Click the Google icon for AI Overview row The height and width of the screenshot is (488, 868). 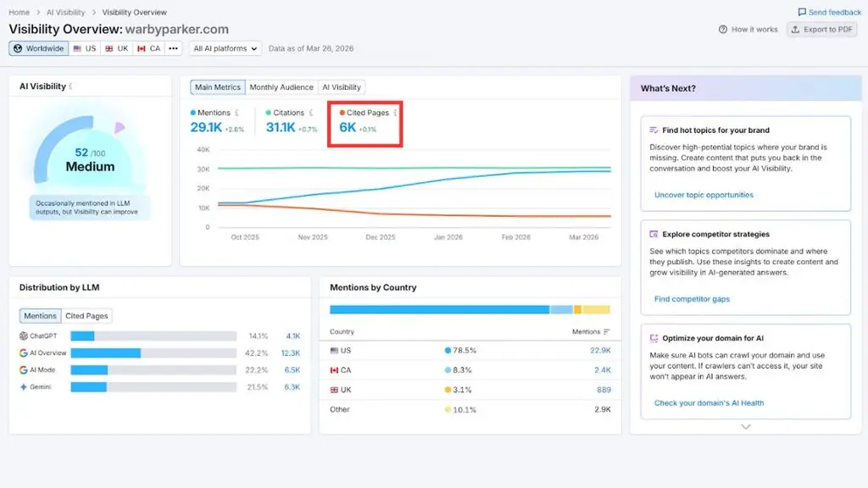coord(23,353)
